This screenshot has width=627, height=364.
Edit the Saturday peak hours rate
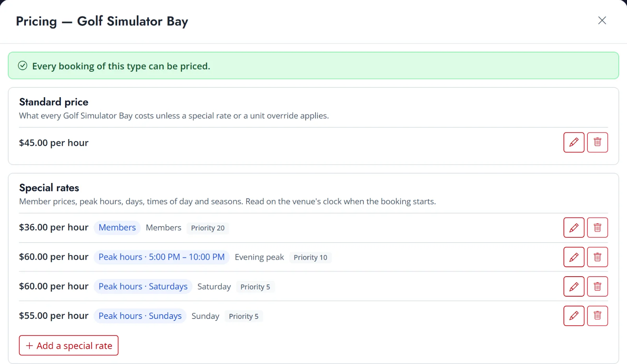(574, 286)
